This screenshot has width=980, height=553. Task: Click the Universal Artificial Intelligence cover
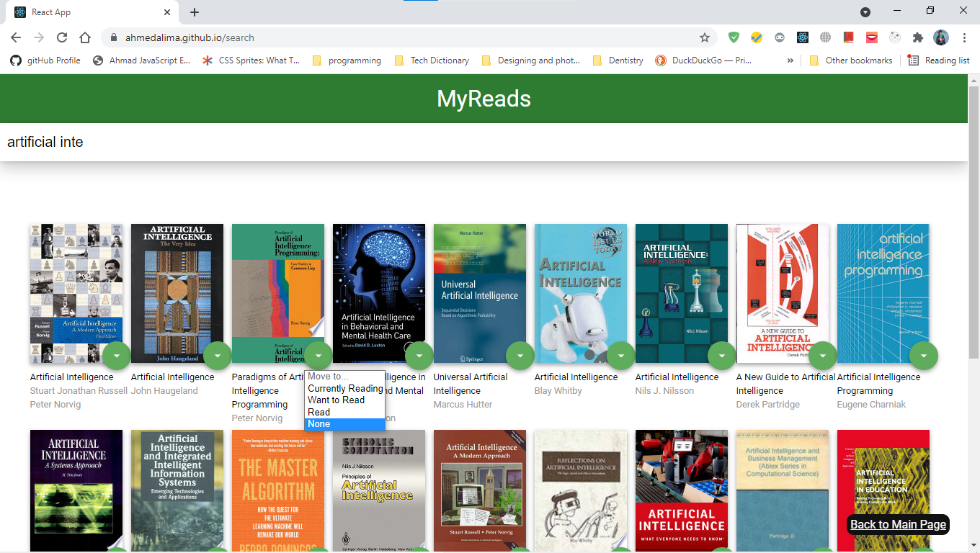coord(480,293)
